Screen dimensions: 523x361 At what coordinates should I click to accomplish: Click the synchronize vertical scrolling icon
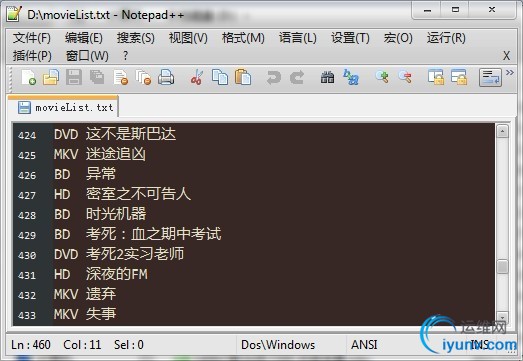click(x=436, y=77)
